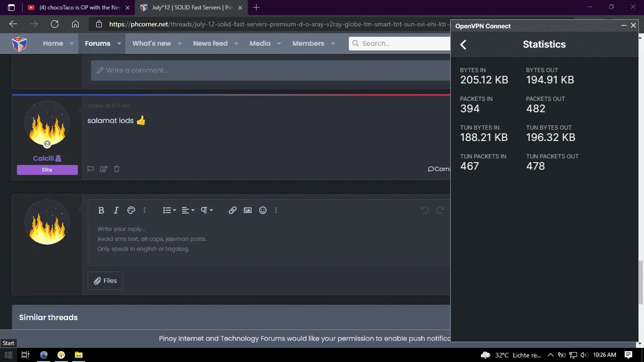Click the PHCorner site logo
This screenshot has height=362, width=644.
point(19,44)
